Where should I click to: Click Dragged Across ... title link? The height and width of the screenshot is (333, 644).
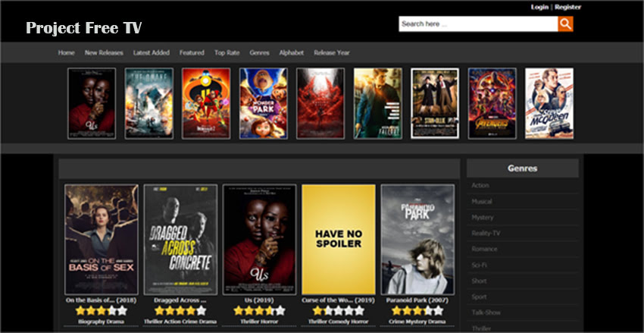(180, 300)
